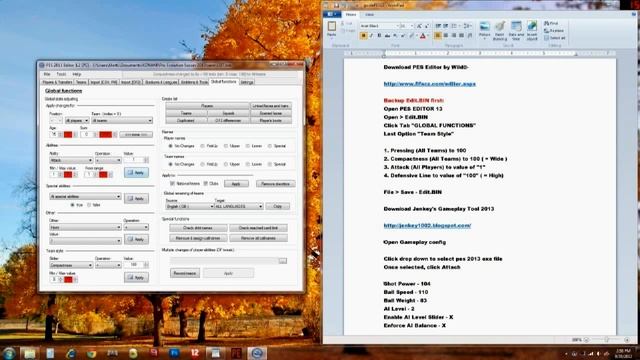Toggle the National teams checkbox
The width and height of the screenshot is (640, 360).
(172, 184)
